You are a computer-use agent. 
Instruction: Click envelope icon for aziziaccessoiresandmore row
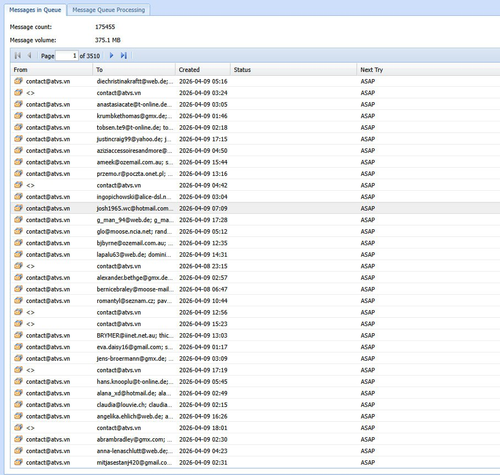click(18, 150)
